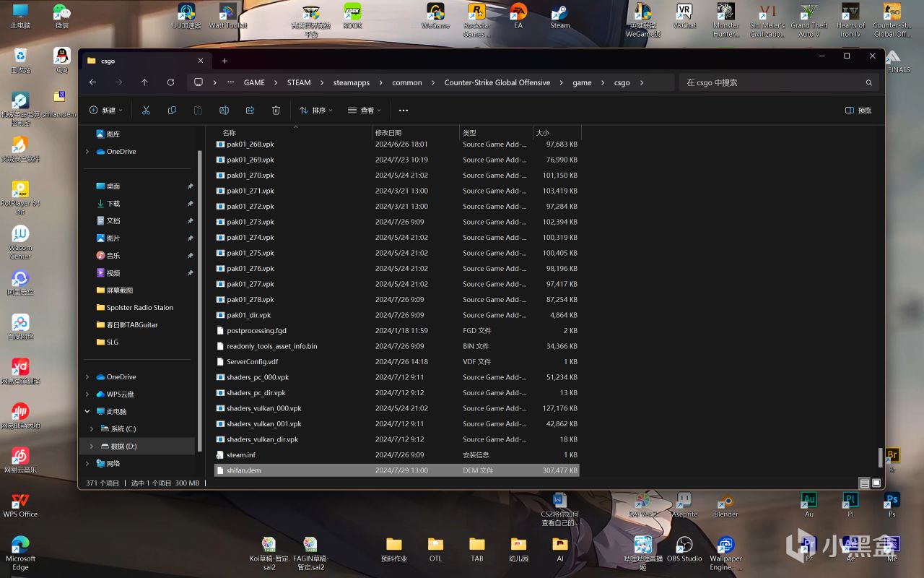This screenshot has height=578, width=924.
Task: Click the Cut scissors icon in toolbar
Action: (x=146, y=111)
